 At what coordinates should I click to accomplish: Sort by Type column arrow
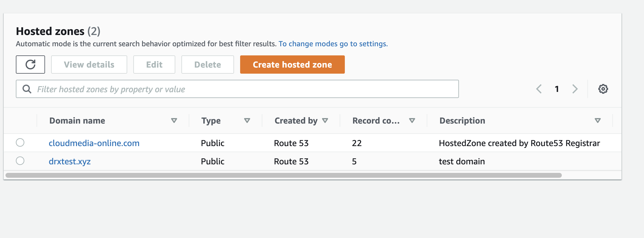(247, 121)
